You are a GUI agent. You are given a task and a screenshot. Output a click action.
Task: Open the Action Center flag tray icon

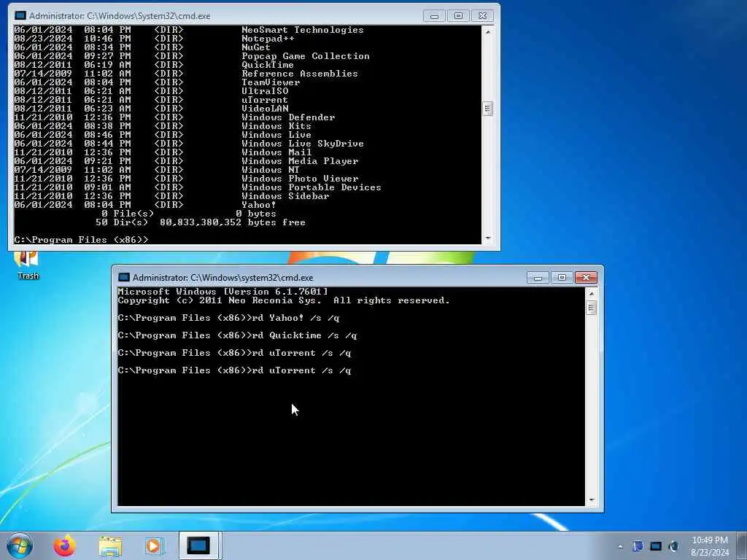pyautogui.click(x=638, y=546)
